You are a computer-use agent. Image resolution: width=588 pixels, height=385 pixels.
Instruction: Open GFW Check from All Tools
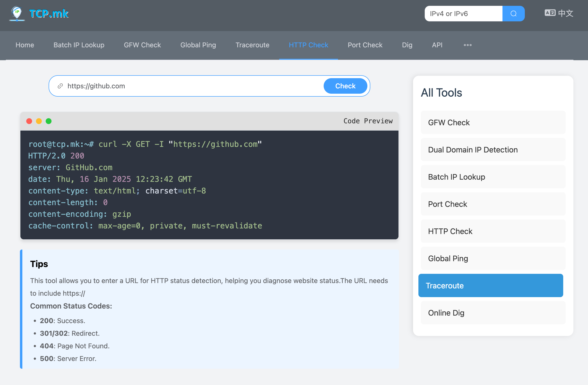(x=493, y=122)
